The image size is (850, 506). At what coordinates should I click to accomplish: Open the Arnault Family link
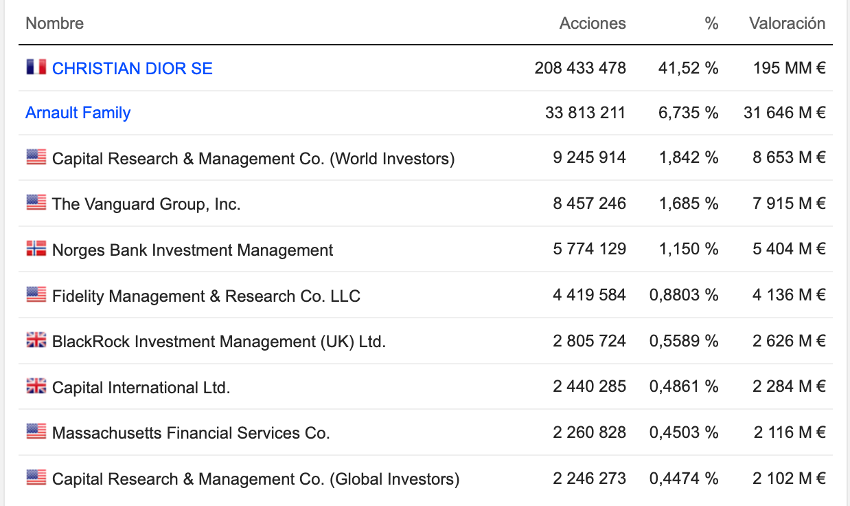coord(78,113)
